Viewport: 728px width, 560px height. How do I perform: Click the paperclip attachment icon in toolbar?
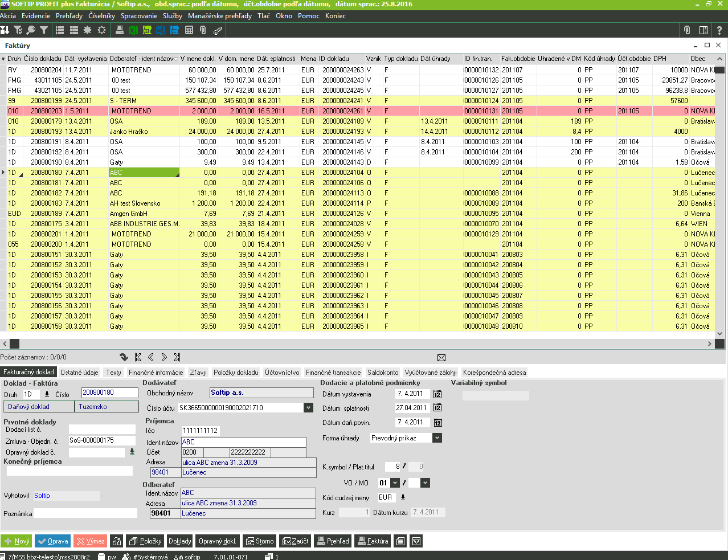[203, 30]
